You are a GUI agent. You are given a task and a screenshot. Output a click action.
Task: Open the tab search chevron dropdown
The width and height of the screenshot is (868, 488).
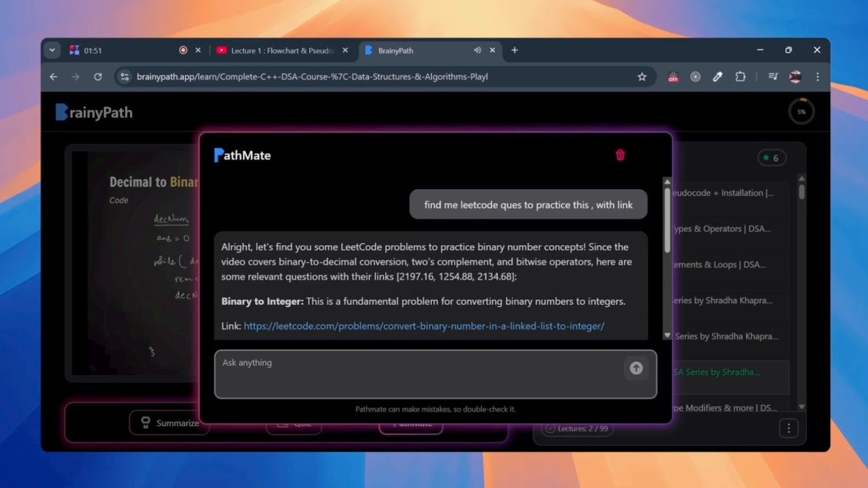click(x=52, y=49)
